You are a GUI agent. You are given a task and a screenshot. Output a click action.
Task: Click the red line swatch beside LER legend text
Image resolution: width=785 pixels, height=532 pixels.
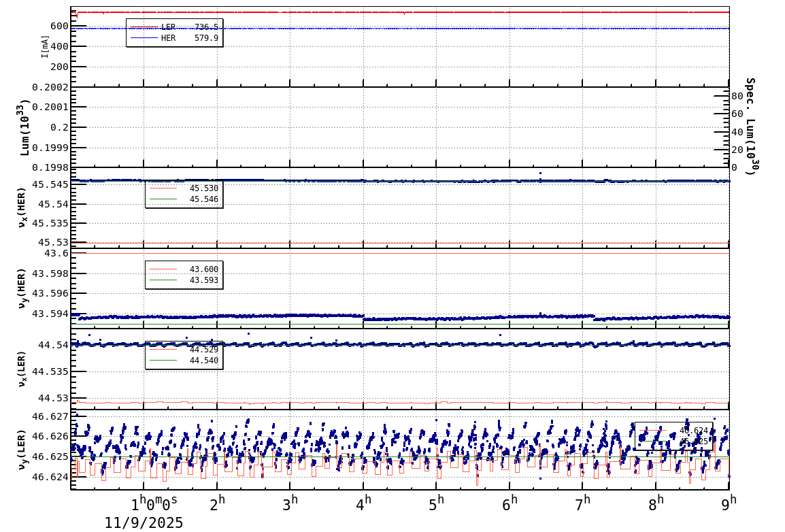click(x=144, y=26)
